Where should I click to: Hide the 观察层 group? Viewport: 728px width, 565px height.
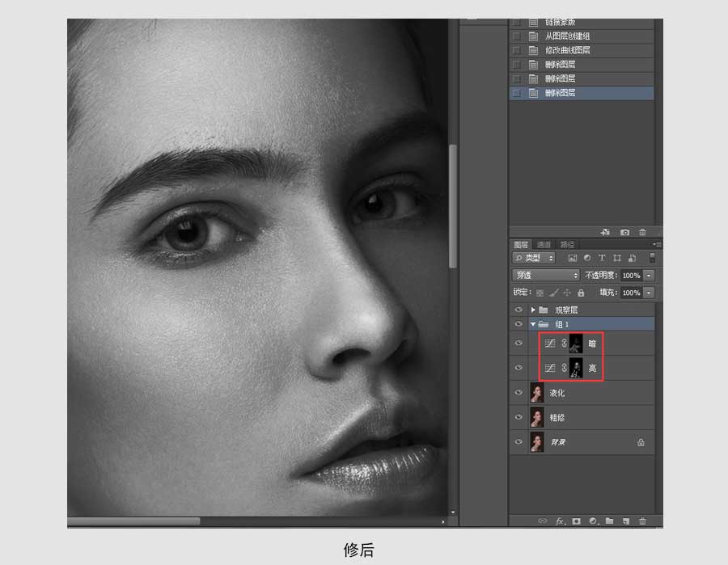(x=518, y=310)
